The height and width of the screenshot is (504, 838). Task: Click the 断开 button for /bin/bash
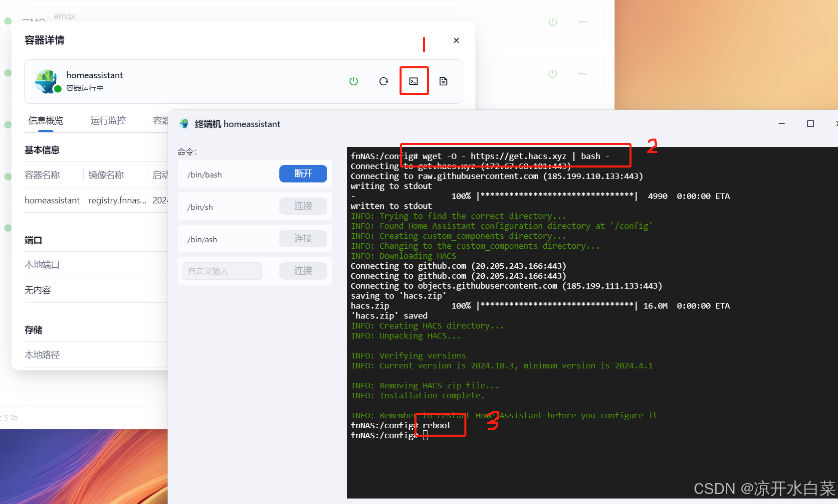tap(303, 173)
